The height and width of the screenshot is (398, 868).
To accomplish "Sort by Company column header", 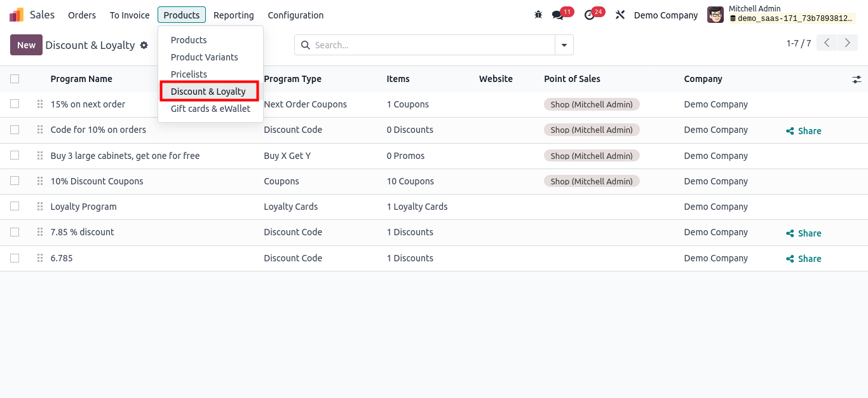I will (703, 79).
